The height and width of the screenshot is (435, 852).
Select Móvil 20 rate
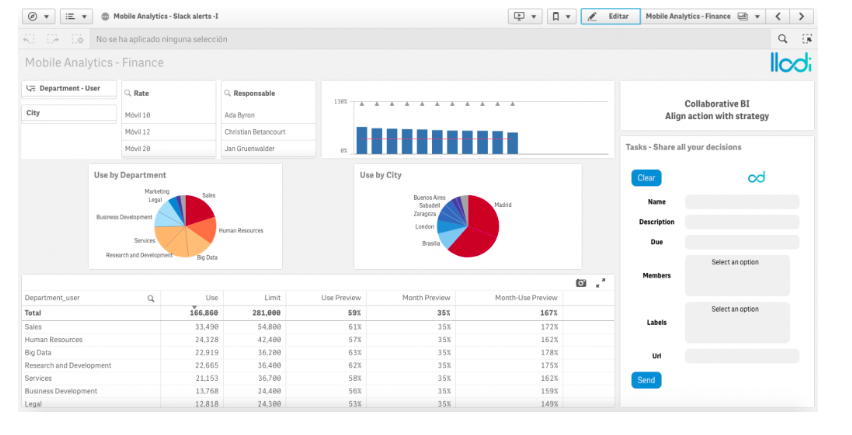[169, 148]
